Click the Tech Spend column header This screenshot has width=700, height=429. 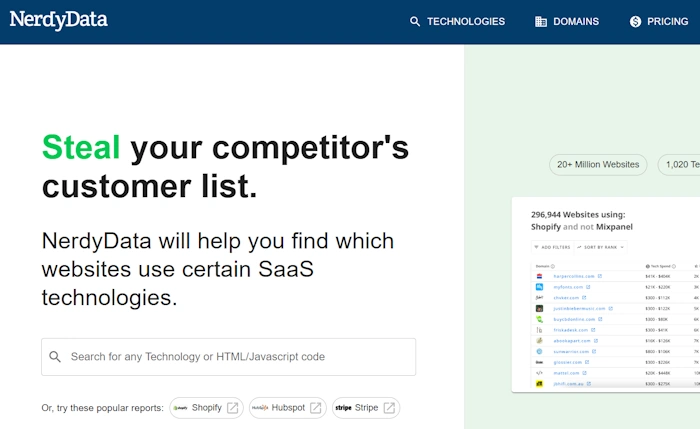tap(660, 266)
